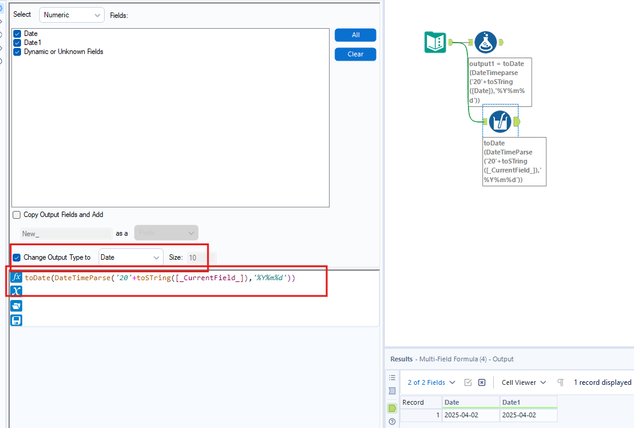Show results messages list icon

click(392, 377)
